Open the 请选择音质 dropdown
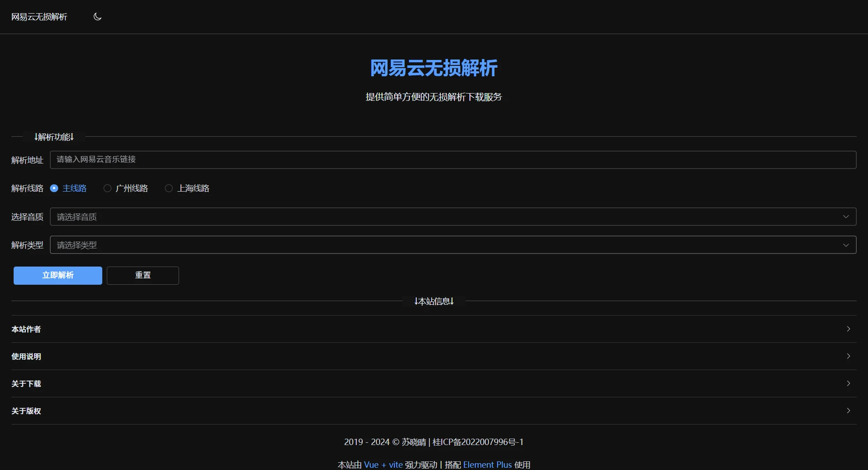868x470 pixels. click(453, 217)
